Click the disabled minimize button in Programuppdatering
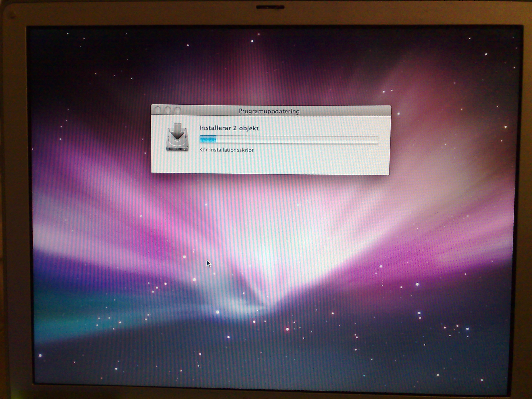532x399 pixels. coord(168,110)
